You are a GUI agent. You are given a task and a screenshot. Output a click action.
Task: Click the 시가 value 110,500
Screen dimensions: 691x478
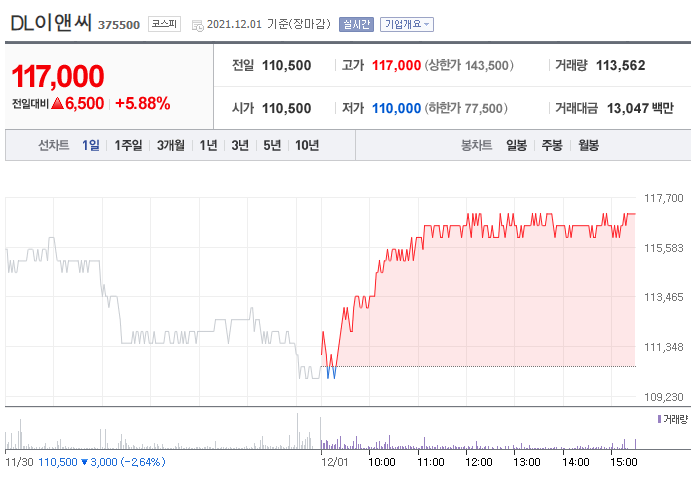click(x=286, y=108)
